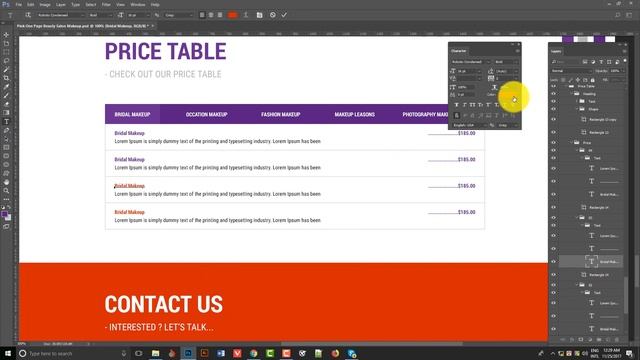Toggle visibility of Rectangle 13 layer
640x360 pixels.
click(553, 133)
